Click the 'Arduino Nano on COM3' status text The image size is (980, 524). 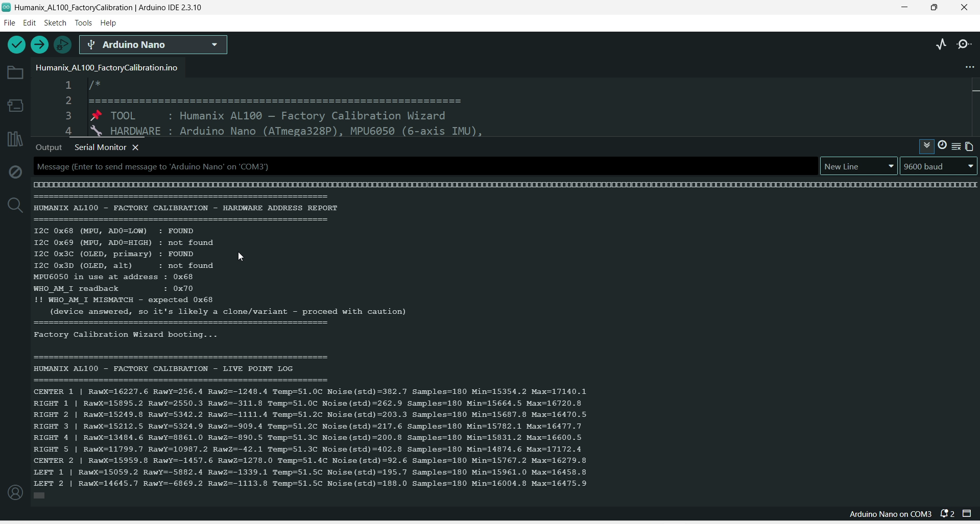(x=891, y=515)
